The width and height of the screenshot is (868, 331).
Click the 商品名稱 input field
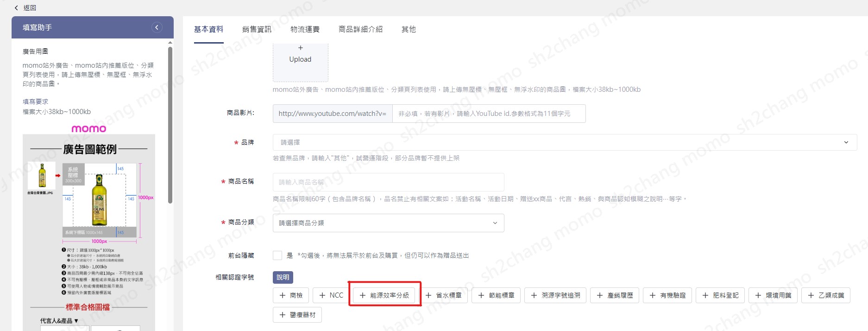tap(388, 182)
